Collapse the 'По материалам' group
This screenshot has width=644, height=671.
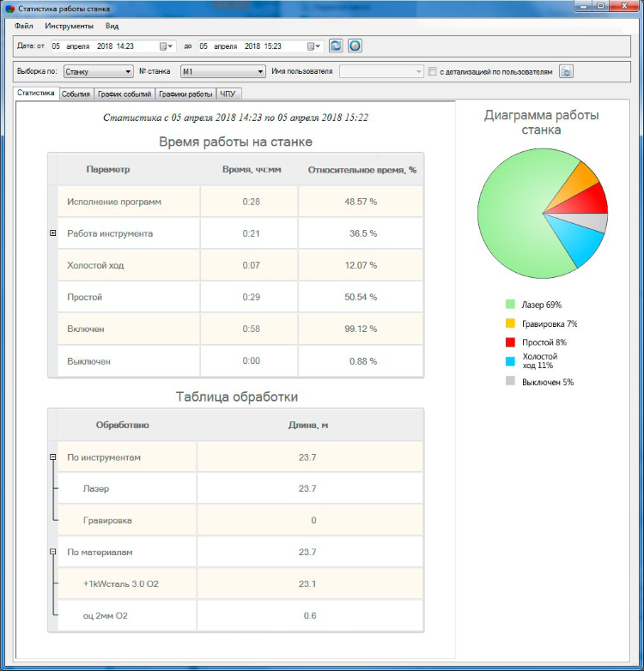pyautogui.click(x=52, y=552)
